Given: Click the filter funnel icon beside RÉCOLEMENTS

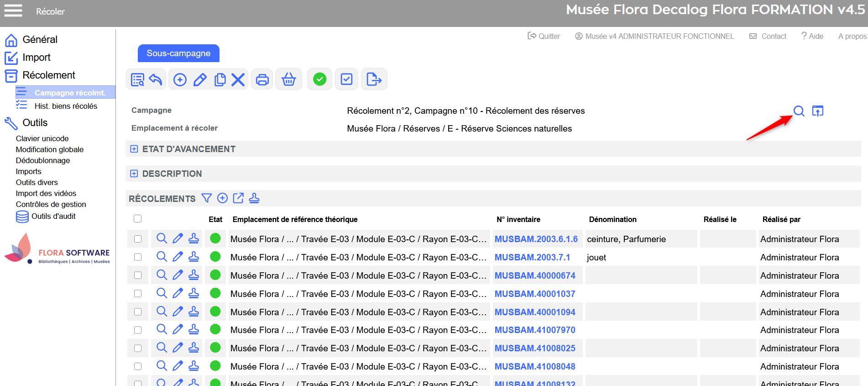Looking at the screenshot, I should click(207, 198).
